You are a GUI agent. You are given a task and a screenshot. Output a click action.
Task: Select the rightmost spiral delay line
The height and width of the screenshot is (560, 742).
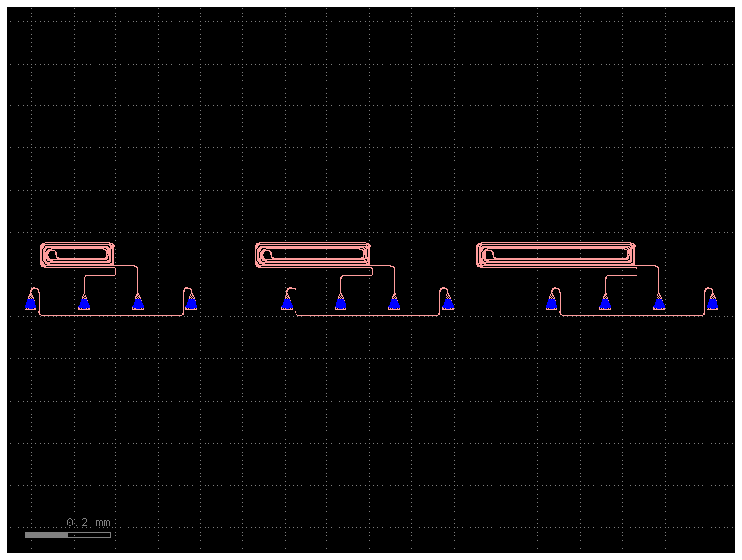pyautogui.click(x=555, y=252)
